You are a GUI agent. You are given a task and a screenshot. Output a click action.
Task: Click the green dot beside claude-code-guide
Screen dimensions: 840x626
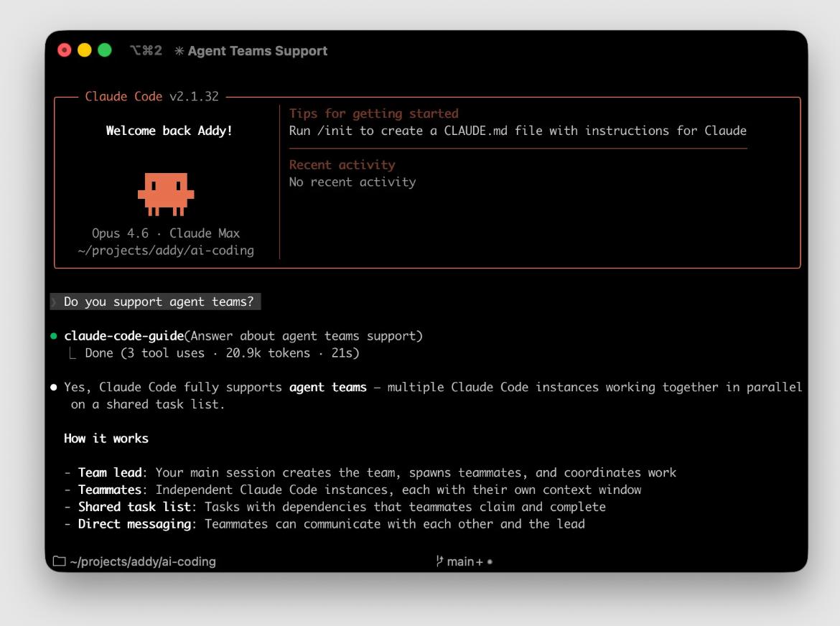pos(54,336)
